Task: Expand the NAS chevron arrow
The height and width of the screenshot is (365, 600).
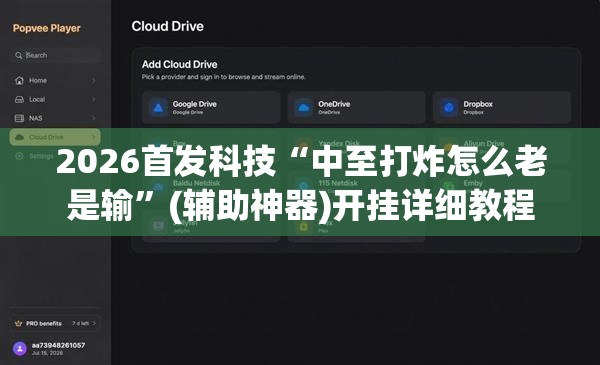Action: pyautogui.click(x=93, y=118)
